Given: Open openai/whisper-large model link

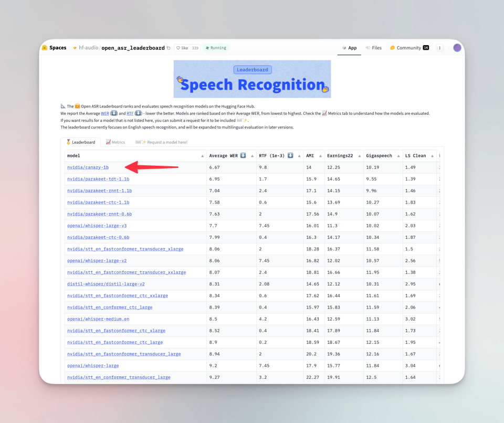Looking at the screenshot, I should [x=93, y=366].
